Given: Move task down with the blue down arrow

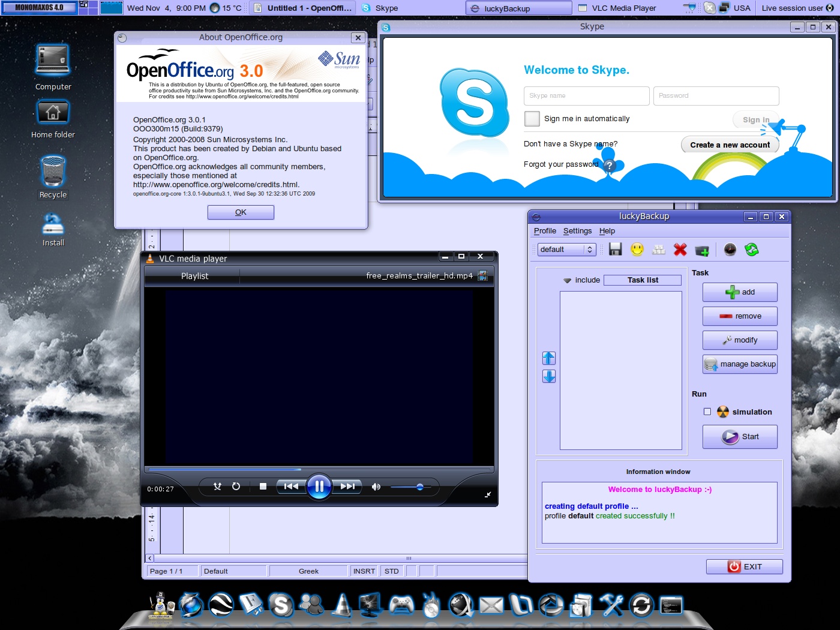Looking at the screenshot, I should pyautogui.click(x=549, y=376).
